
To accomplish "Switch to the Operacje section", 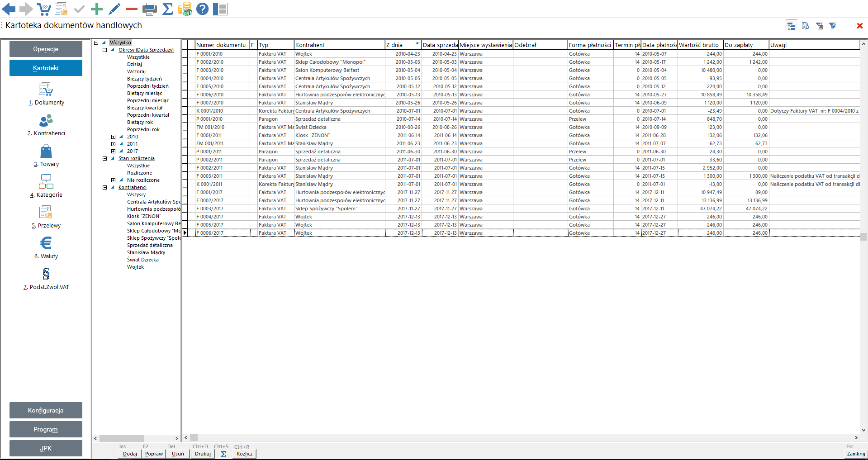I will 46,49.
